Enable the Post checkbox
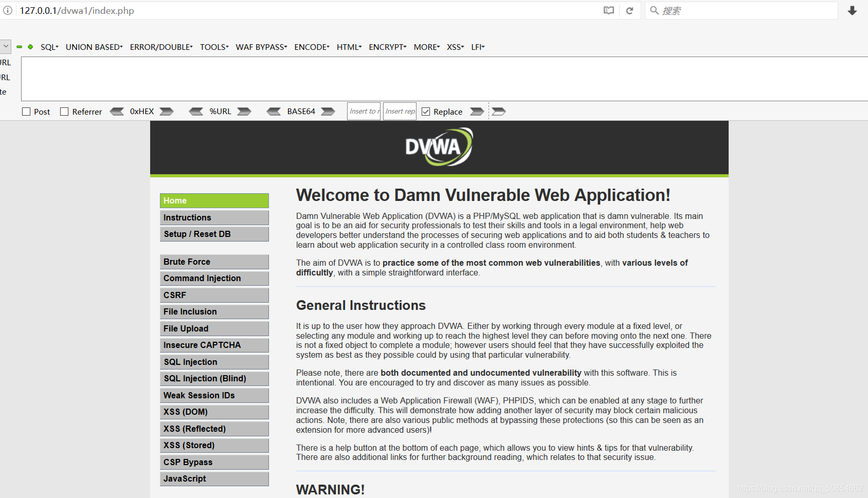The width and height of the screenshot is (868, 498). 26,112
